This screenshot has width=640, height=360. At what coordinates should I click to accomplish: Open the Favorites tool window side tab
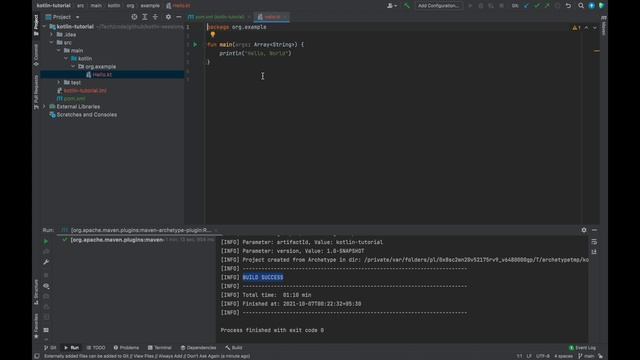tap(36, 326)
